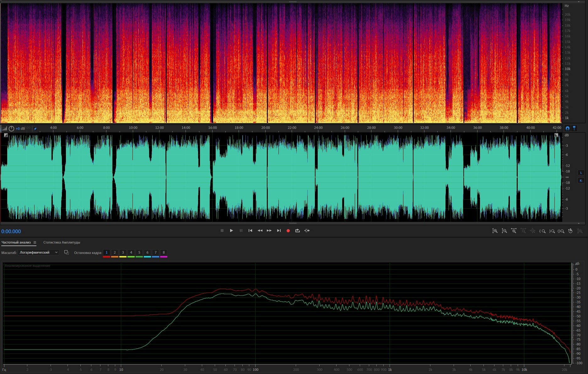The width and height of the screenshot is (588, 374).
Task: Click timeline ruler at 10:00
Action: click(133, 128)
